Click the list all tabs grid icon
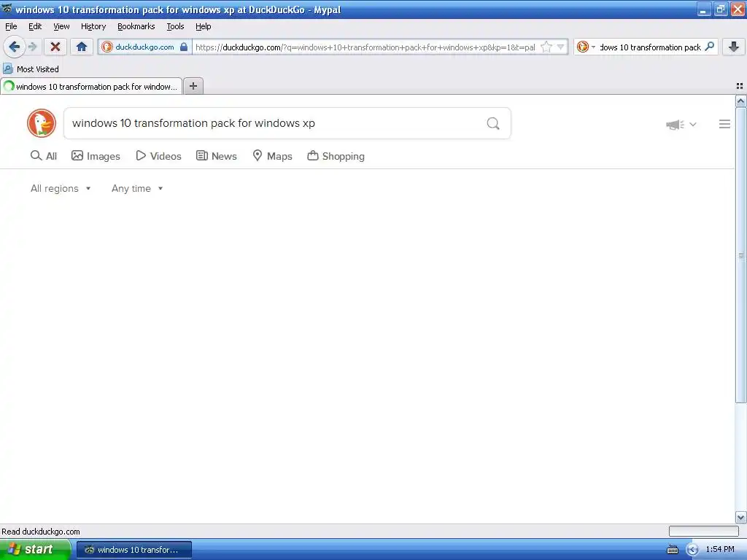This screenshot has width=747, height=560. pyautogui.click(x=740, y=86)
